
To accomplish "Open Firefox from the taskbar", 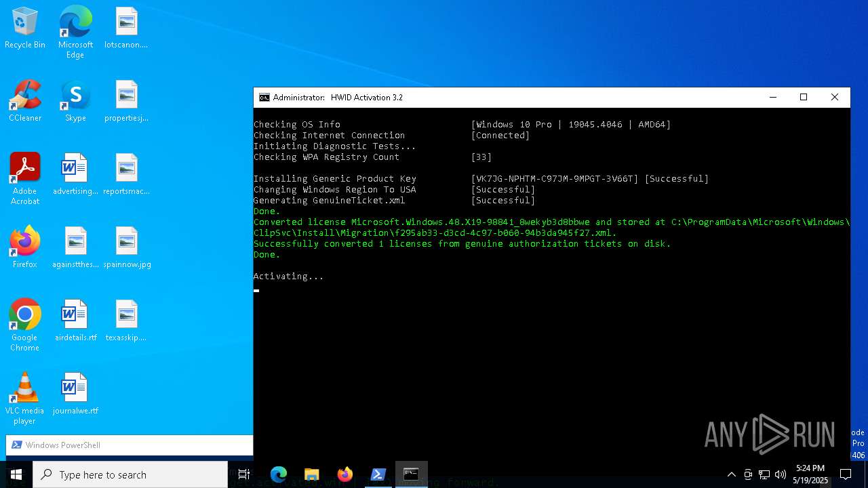I will coord(344,474).
